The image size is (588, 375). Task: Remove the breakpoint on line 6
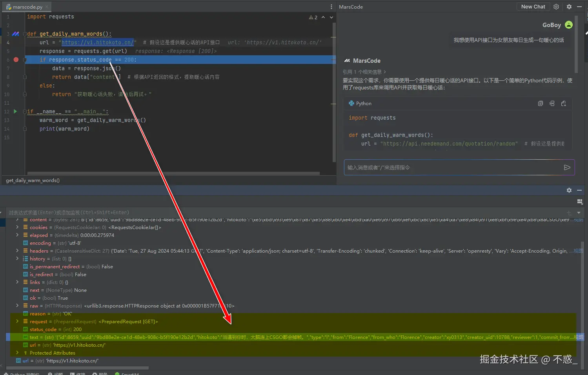click(x=16, y=60)
